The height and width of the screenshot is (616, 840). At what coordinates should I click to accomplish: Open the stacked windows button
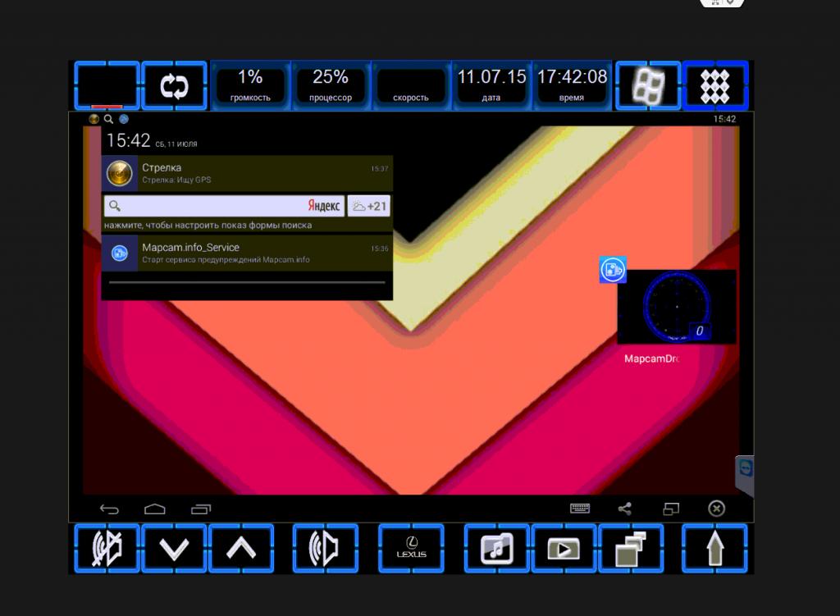click(x=631, y=549)
